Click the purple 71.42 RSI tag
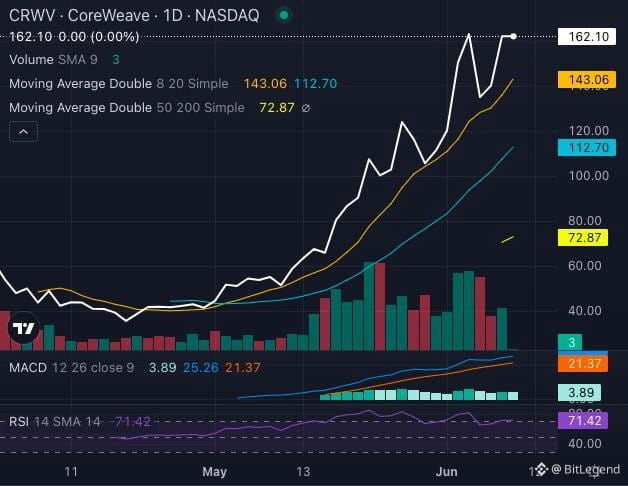Viewport: 628px width, 486px height. (x=583, y=421)
